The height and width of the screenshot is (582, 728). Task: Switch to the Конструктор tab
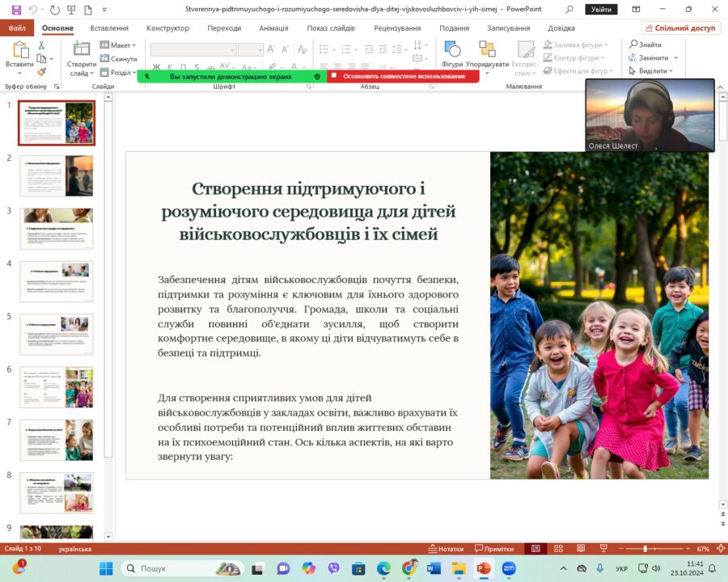(x=168, y=27)
